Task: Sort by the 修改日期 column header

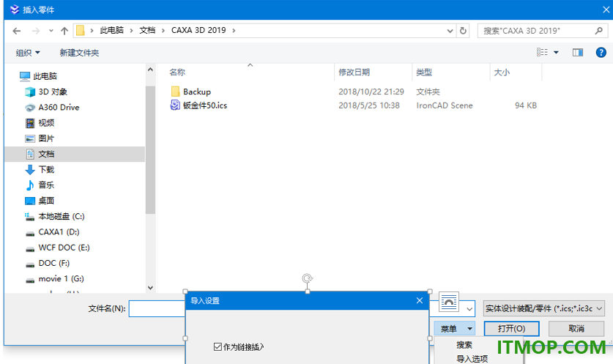Action: click(x=354, y=73)
